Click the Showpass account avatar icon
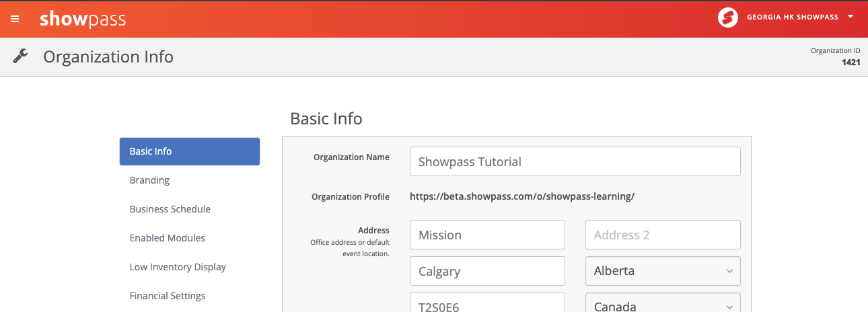The width and height of the screenshot is (868, 312). (x=728, y=17)
